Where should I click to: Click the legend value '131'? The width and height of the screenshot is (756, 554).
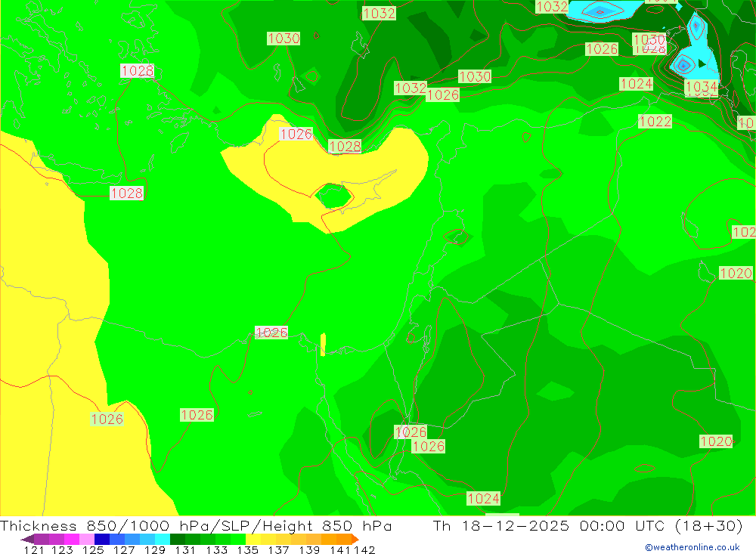(x=185, y=549)
